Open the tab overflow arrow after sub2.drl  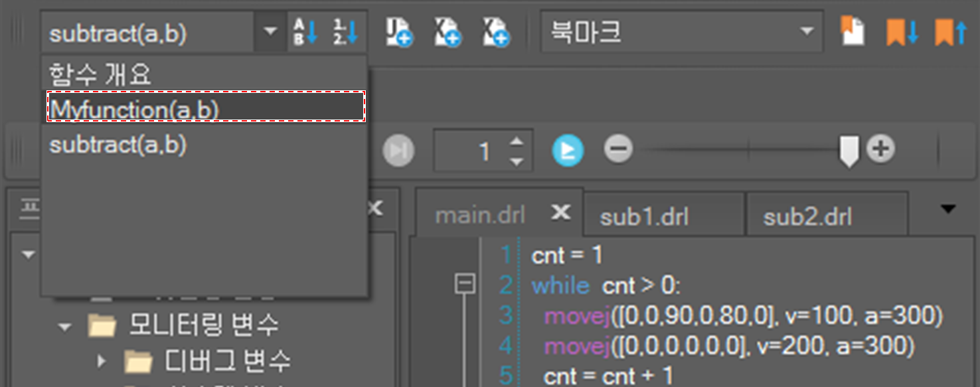click(948, 210)
